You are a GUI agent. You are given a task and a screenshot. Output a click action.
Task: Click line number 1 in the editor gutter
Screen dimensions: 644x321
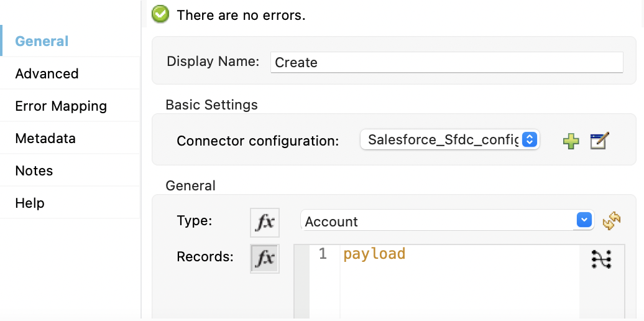(323, 254)
